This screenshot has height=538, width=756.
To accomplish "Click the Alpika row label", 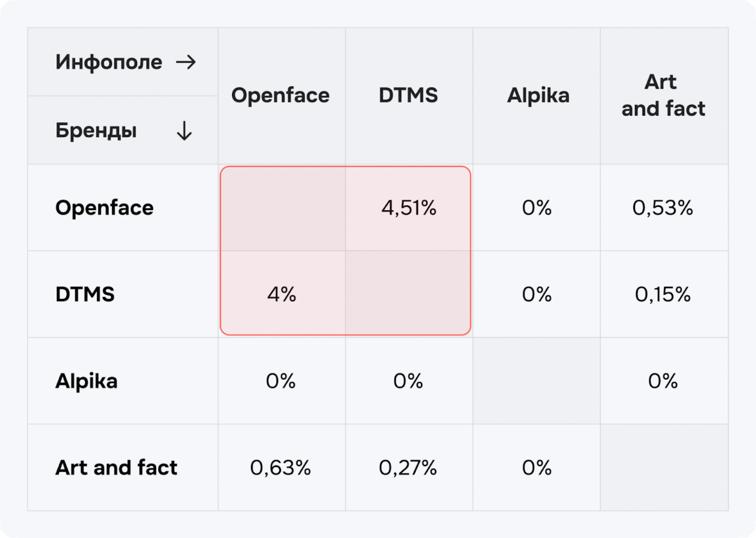I will [86, 381].
